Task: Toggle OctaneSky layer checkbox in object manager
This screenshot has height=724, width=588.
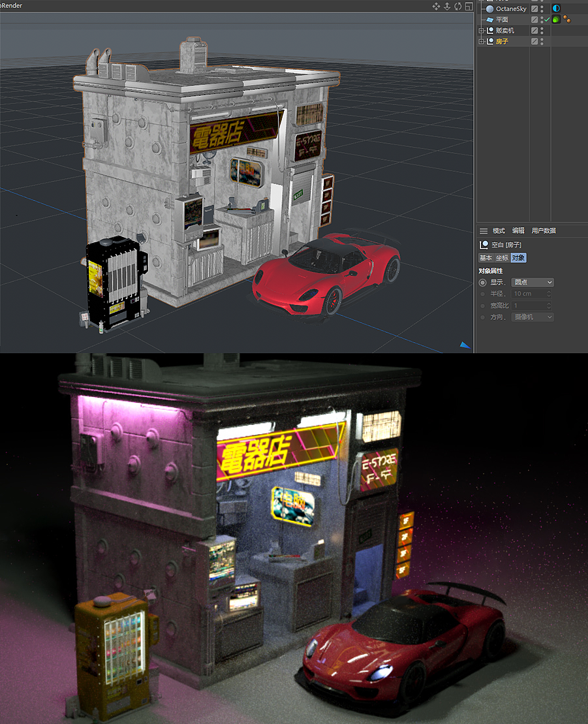Action: coord(534,8)
